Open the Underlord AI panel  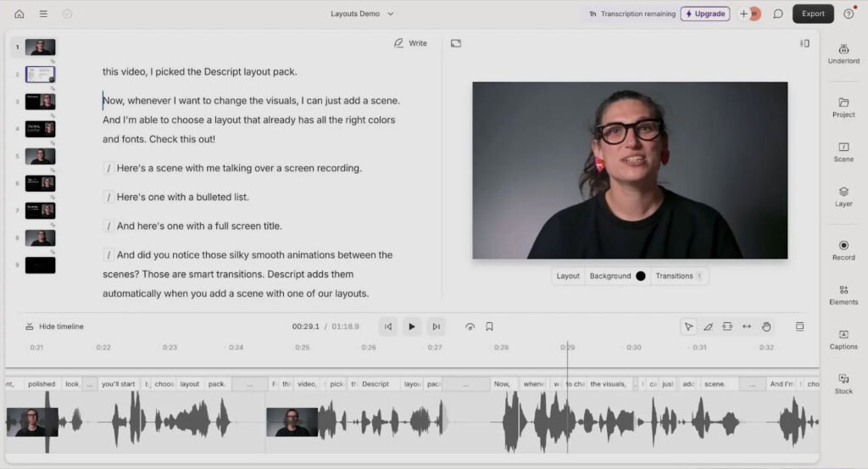click(843, 53)
